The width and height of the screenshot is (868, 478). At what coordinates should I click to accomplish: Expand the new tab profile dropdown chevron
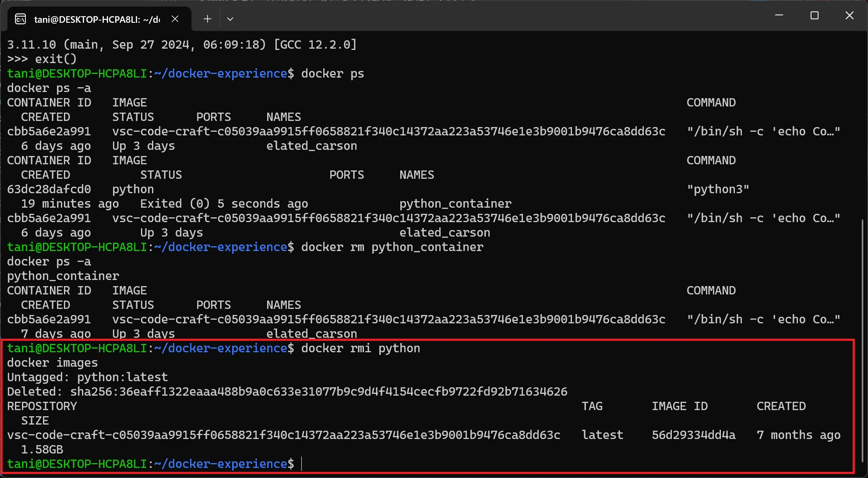pyautogui.click(x=230, y=19)
